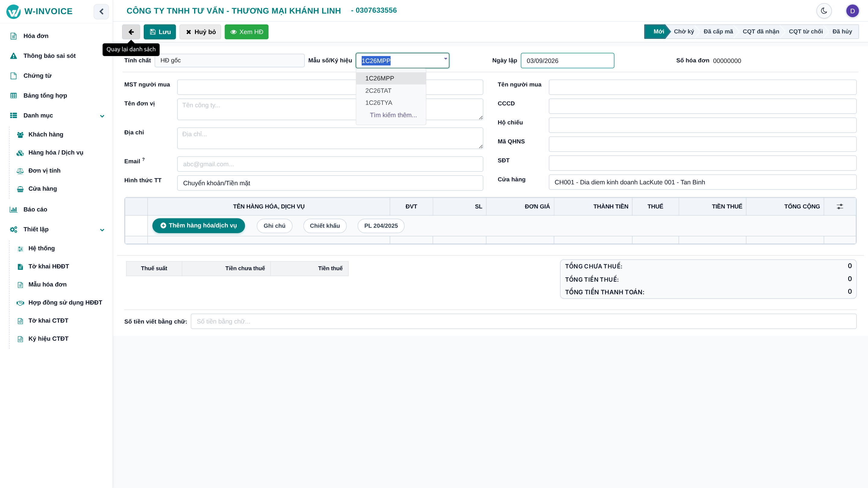Collapse the Danh mục menu chevron
Image resolution: width=868 pixels, height=488 pixels.
(x=102, y=116)
